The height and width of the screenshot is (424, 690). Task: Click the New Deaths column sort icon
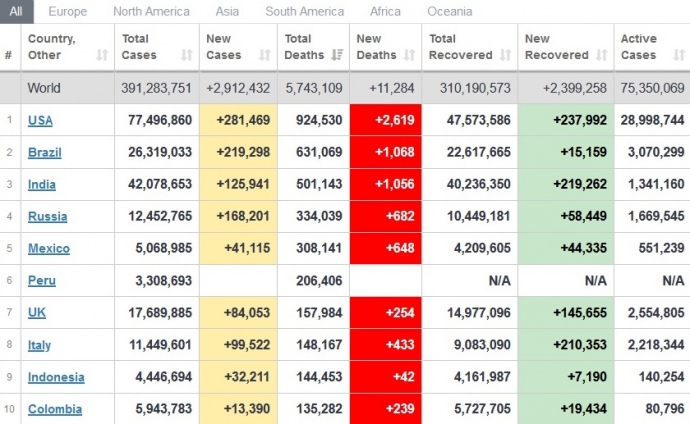409,55
